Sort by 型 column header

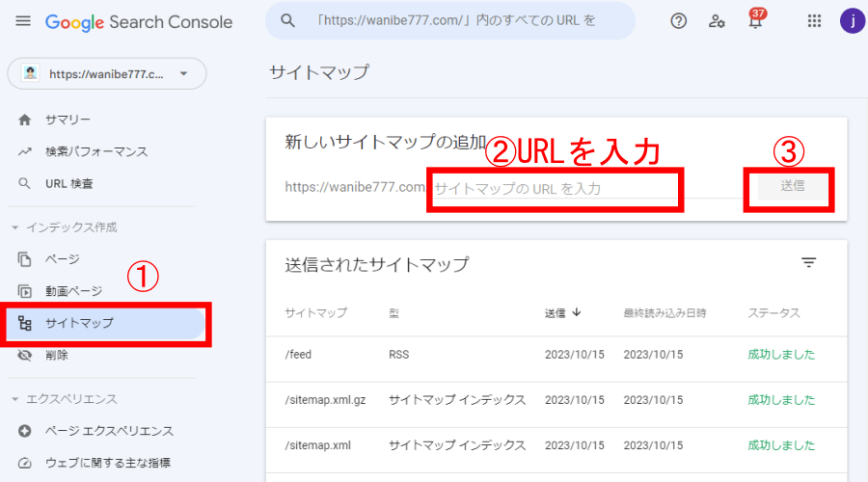point(393,313)
